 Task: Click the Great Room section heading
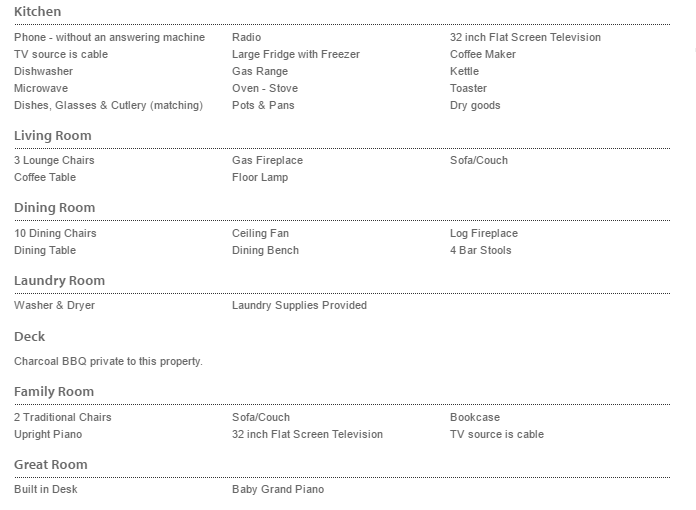point(50,464)
